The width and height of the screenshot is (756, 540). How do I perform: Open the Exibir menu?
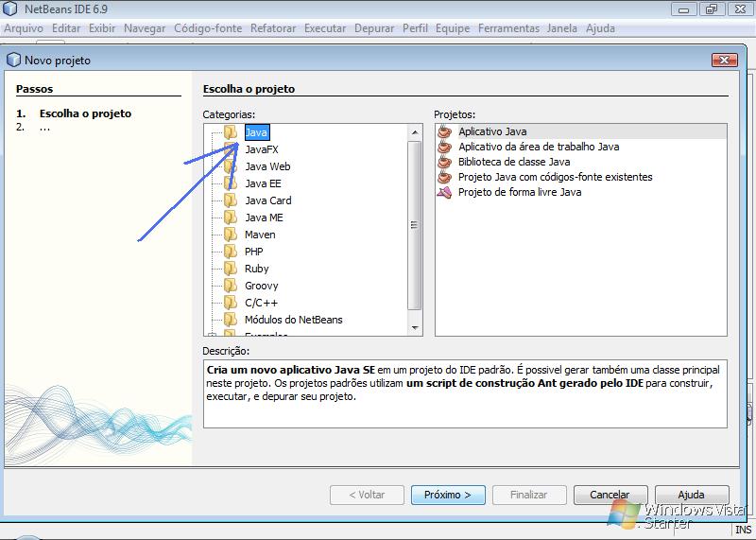102,28
